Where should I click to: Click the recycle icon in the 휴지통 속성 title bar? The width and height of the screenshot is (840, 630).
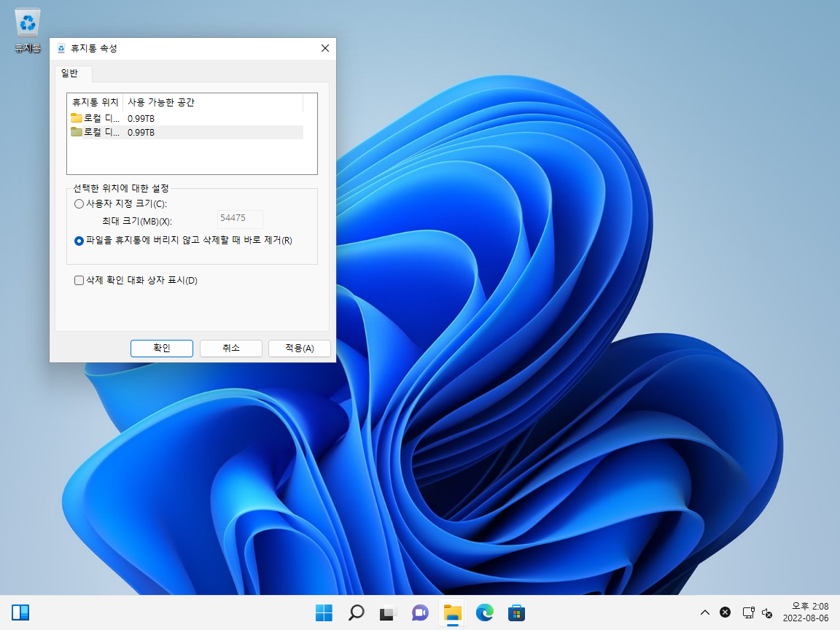[x=61, y=49]
